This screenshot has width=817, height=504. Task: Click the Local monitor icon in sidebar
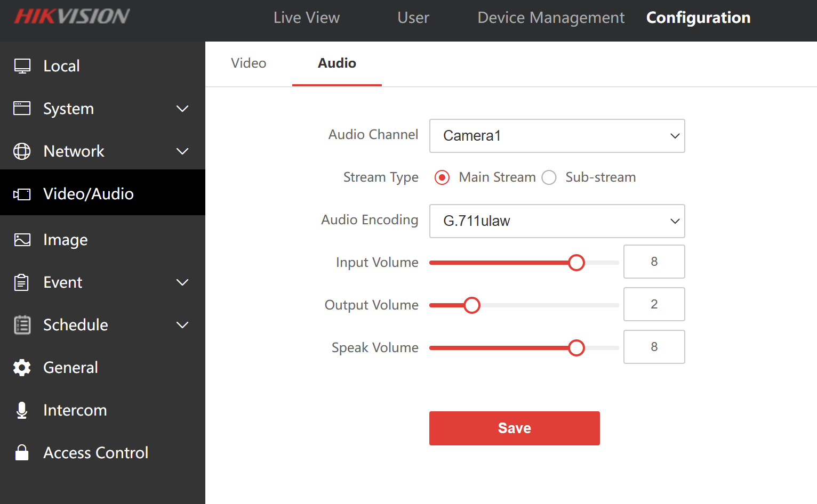tap(22, 66)
